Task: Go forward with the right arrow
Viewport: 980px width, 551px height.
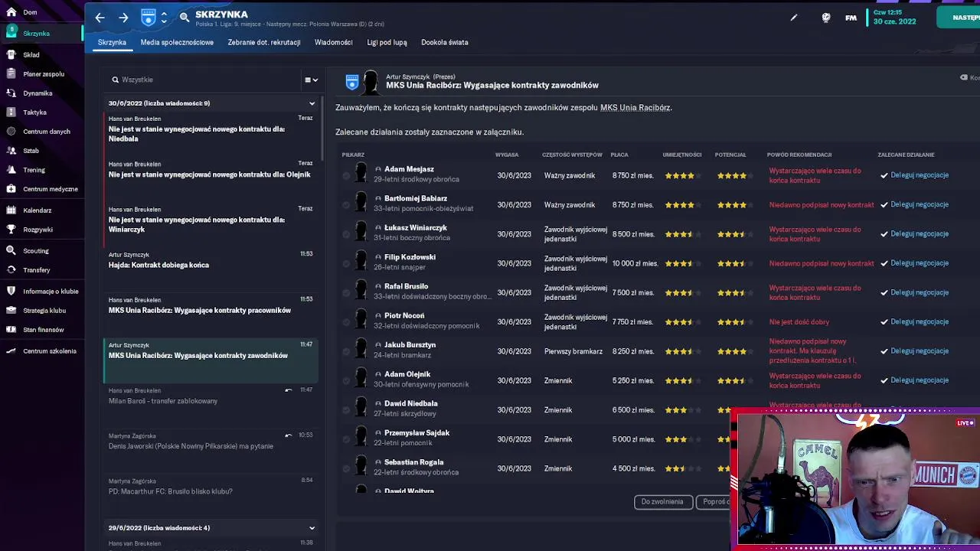Action: point(123,18)
